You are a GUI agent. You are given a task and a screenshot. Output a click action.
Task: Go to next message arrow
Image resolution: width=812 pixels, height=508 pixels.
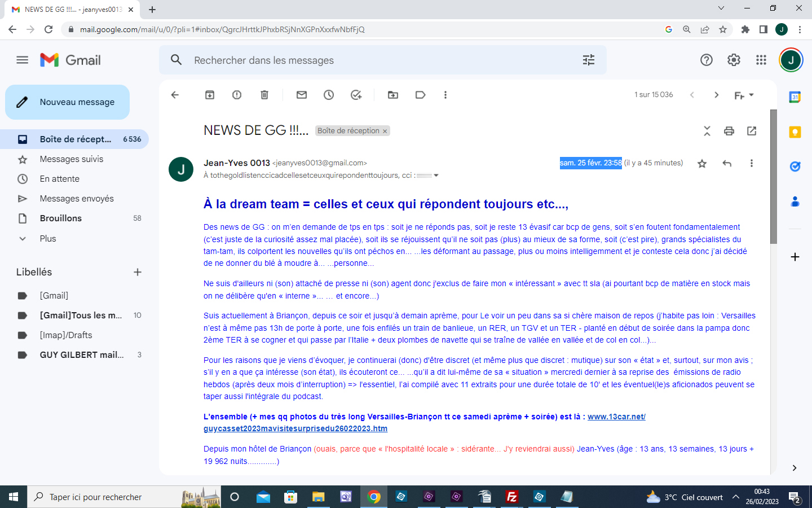coord(717,95)
